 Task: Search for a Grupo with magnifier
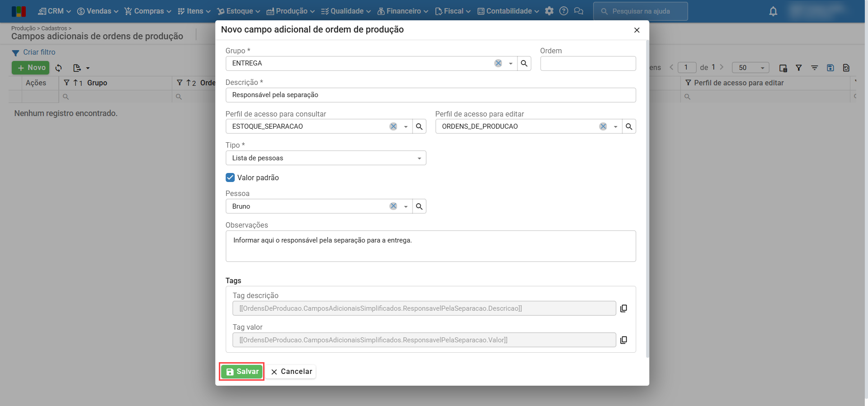[x=524, y=63]
